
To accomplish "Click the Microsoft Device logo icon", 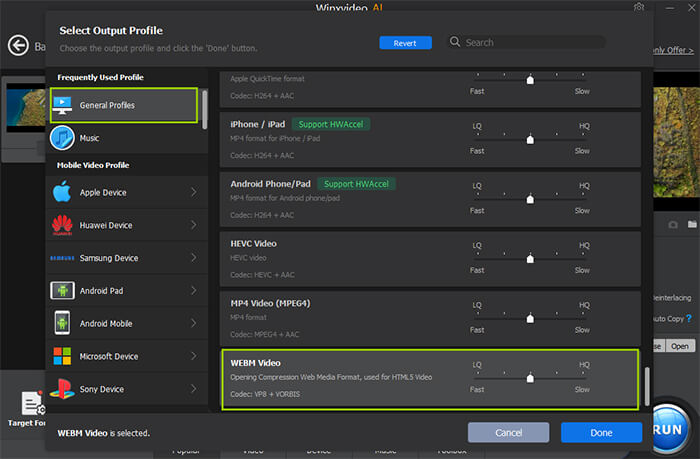I will tap(62, 356).
